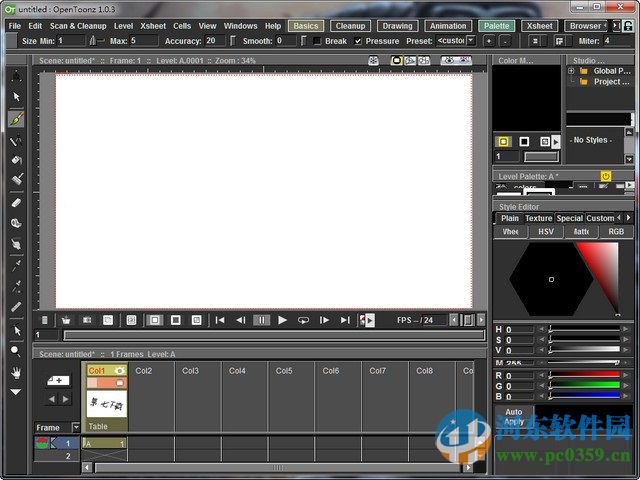Jump to last frame
Screen dimensions: 640x480
(345, 320)
